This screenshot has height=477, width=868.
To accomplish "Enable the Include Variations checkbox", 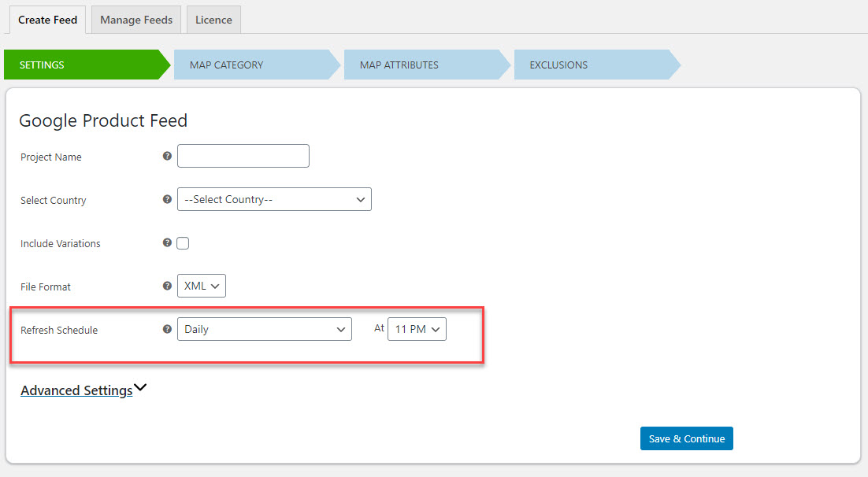I will [x=183, y=243].
